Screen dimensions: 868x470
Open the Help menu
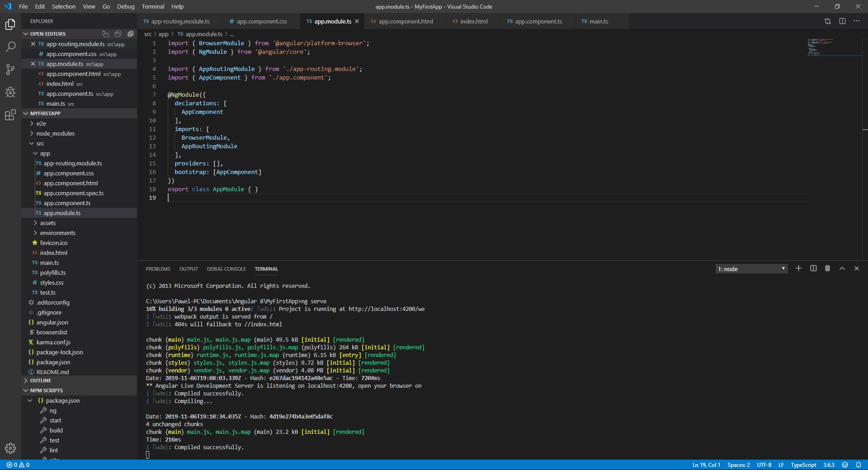pyautogui.click(x=178, y=6)
